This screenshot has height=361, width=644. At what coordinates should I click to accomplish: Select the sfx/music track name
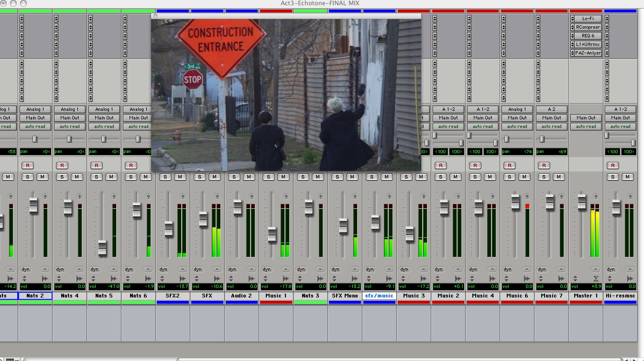click(x=379, y=296)
